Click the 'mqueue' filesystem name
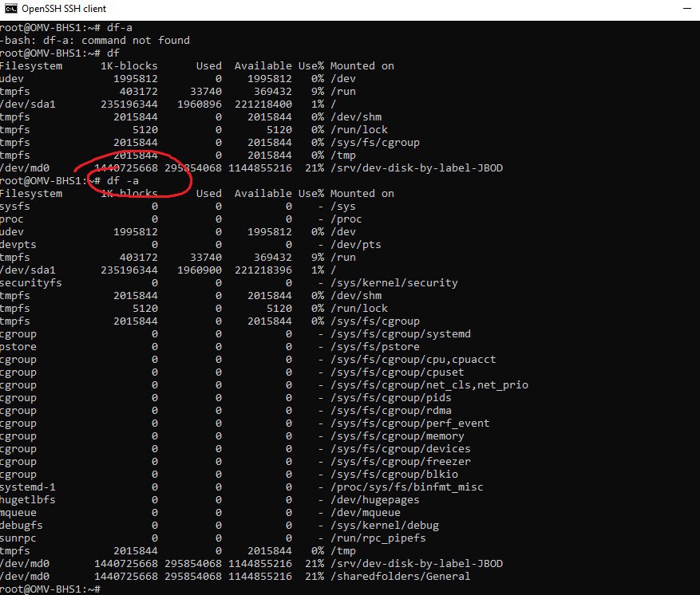 [18, 513]
